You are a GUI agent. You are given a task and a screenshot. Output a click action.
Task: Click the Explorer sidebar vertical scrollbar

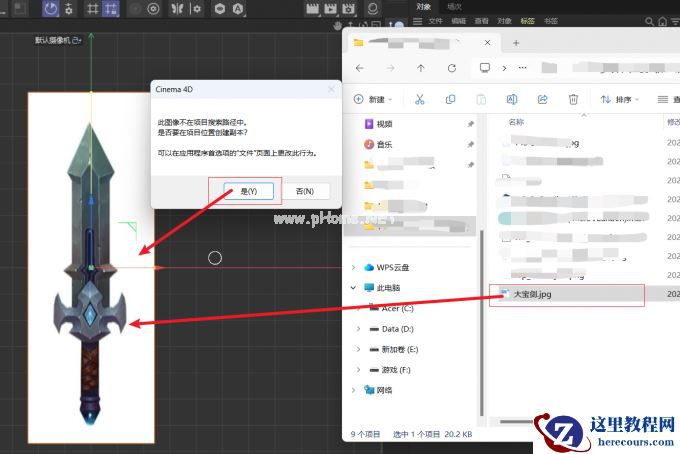(482, 321)
